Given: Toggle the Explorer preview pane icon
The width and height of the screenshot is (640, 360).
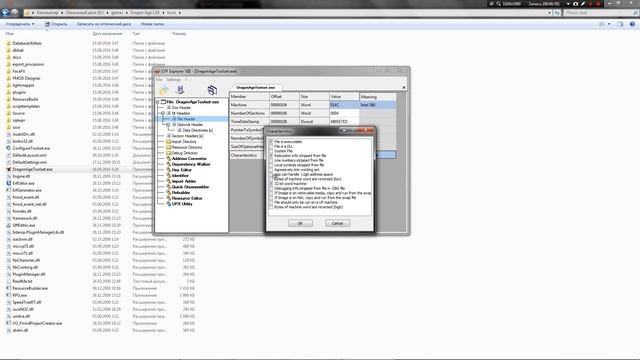Looking at the screenshot, I should tap(620, 24).
